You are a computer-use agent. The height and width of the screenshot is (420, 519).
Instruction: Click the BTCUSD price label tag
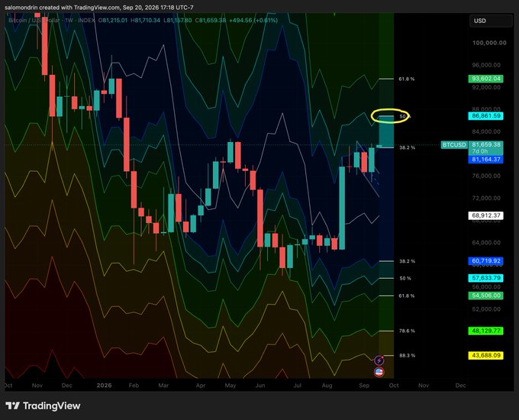[454, 145]
